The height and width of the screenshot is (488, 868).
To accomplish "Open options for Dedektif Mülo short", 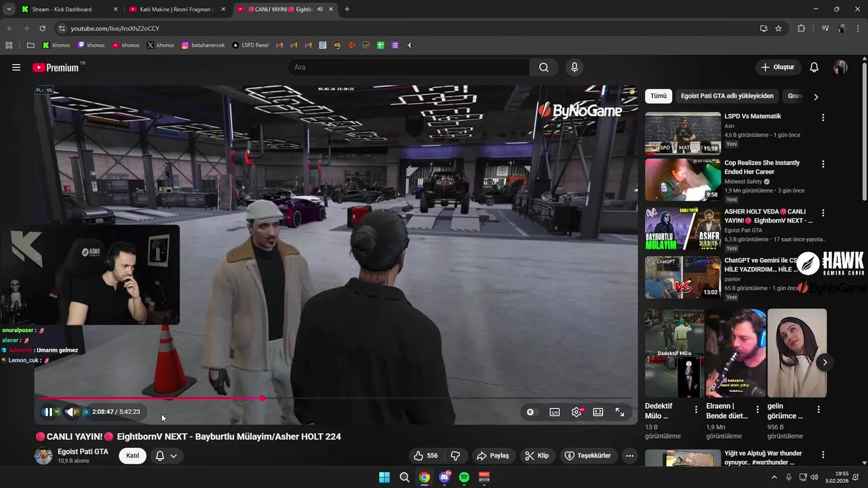I will click(x=696, y=409).
